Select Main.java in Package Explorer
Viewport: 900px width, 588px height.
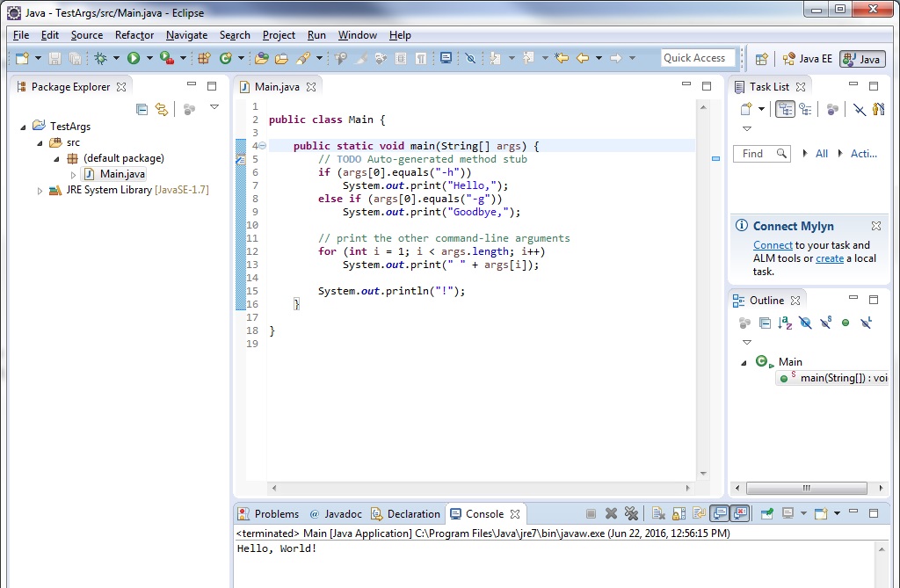(122, 174)
